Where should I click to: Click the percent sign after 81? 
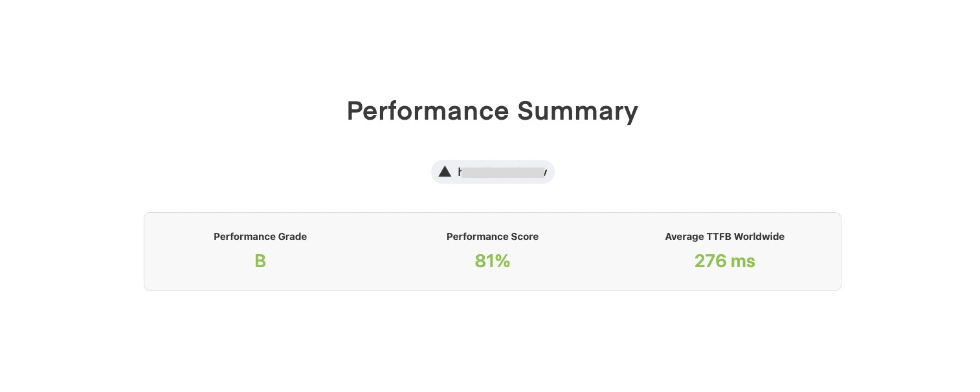tap(503, 261)
